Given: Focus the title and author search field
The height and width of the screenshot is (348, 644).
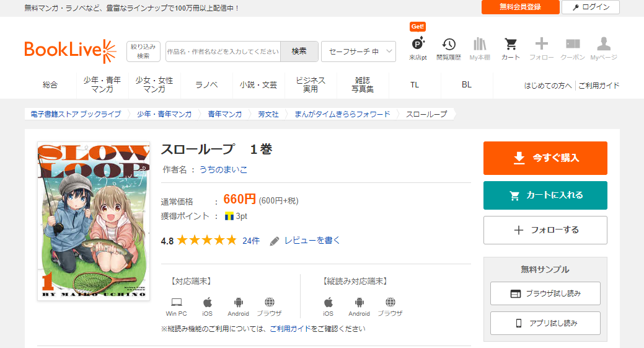Looking at the screenshot, I should pos(223,51).
